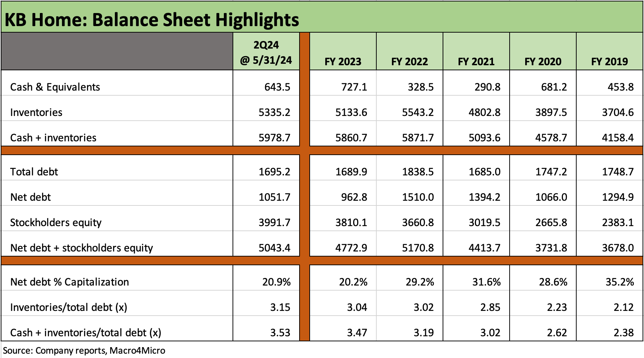Select the FY 2023 stockholders equity value 3810.1
644x358 pixels.
(x=351, y=222)
